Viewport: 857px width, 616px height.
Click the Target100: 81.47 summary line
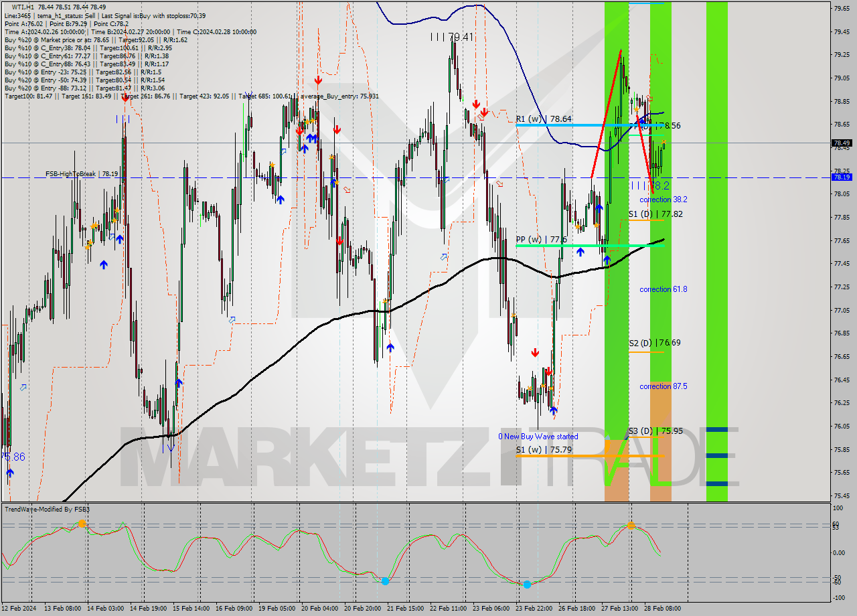[191, 96]
